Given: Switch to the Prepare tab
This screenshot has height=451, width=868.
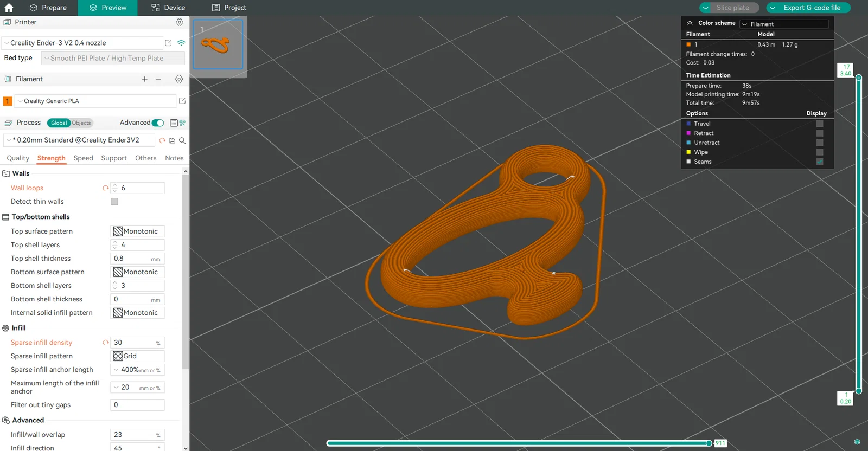Looking at the screenshot, I should pyautogui.click(x=48, y=8).
